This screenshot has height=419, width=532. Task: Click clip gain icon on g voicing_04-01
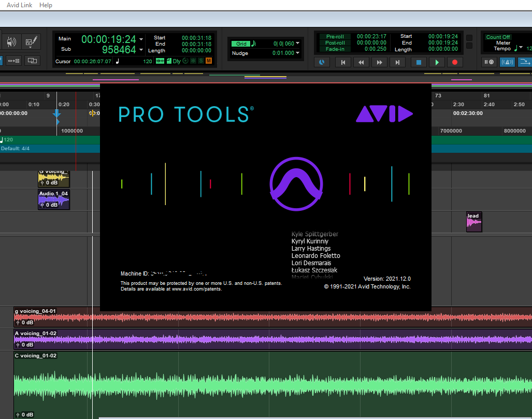[x=18, y=323]
